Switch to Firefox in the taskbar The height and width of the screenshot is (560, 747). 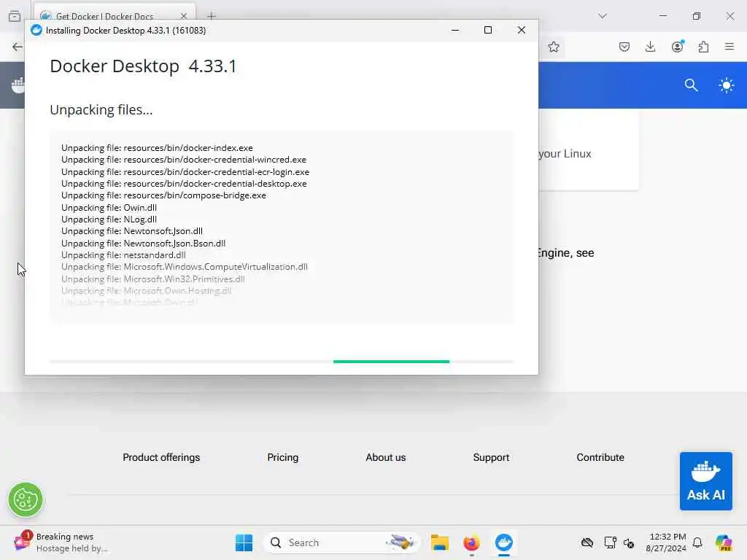471,542
